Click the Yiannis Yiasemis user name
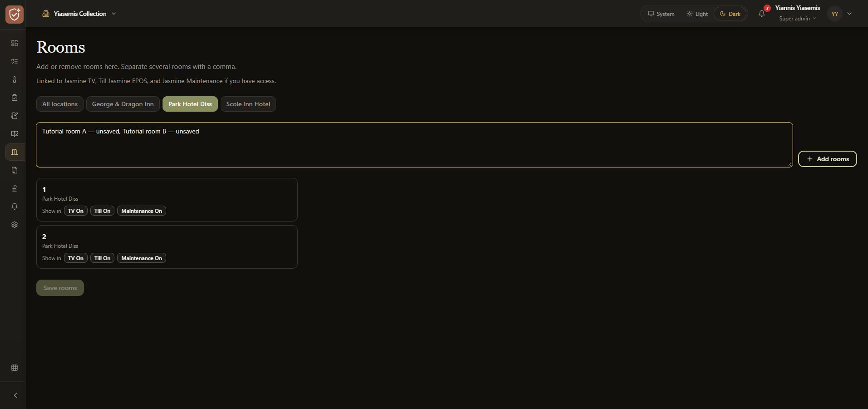This screenshot has width=868, height=409. click(x=797, y=8)
